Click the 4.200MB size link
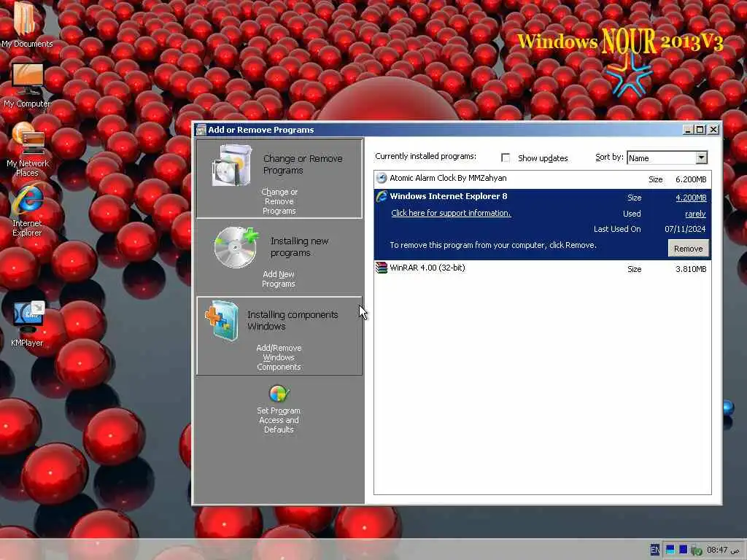The width and height of the screenshot is (747, 560). point(691,198)
